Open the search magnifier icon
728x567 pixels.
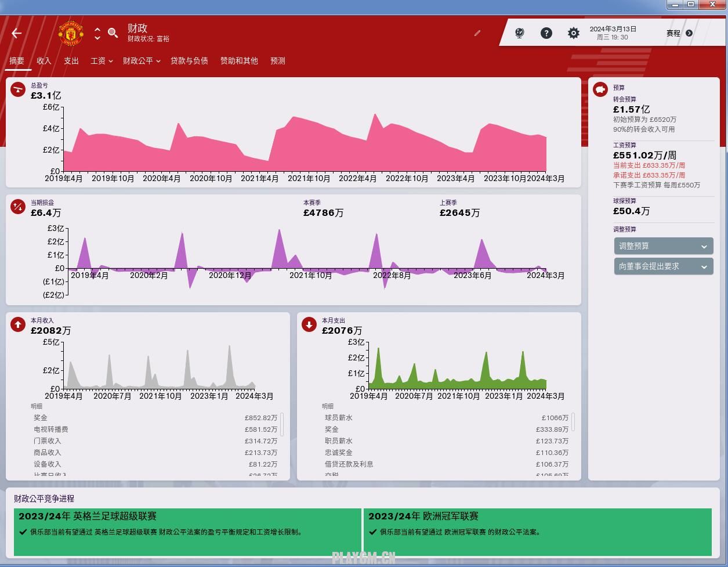(113, 33)
